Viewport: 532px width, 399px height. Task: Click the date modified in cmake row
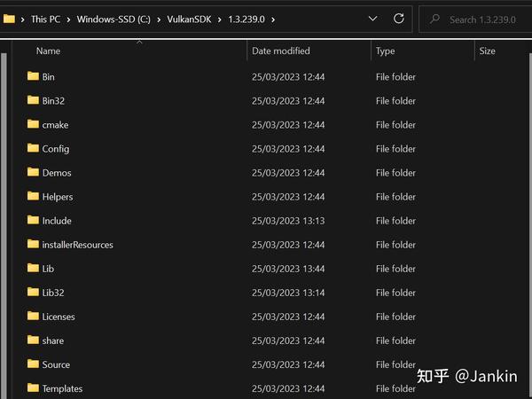pyautogui.click(x=288, y=125)
